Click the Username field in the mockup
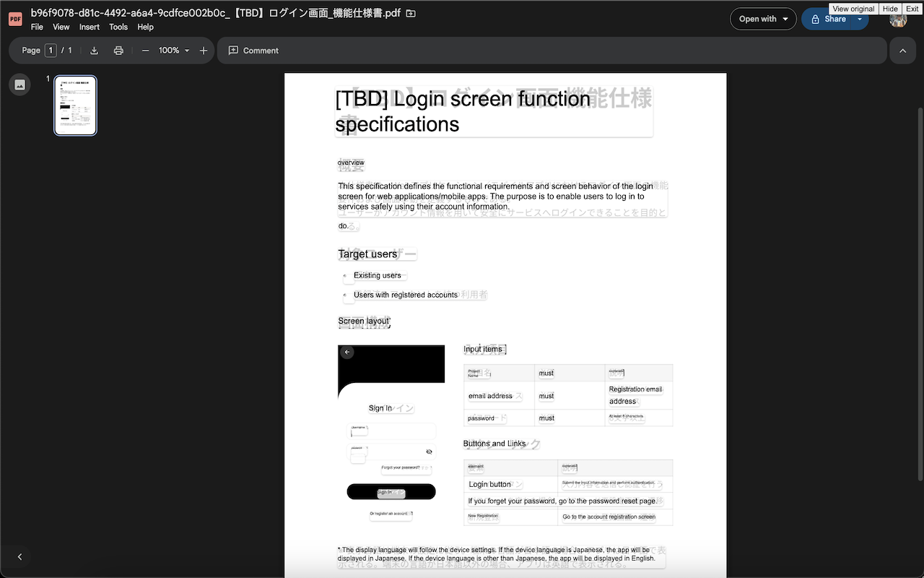The width and height of the screenshot is (924, 578). coord(391,431)
